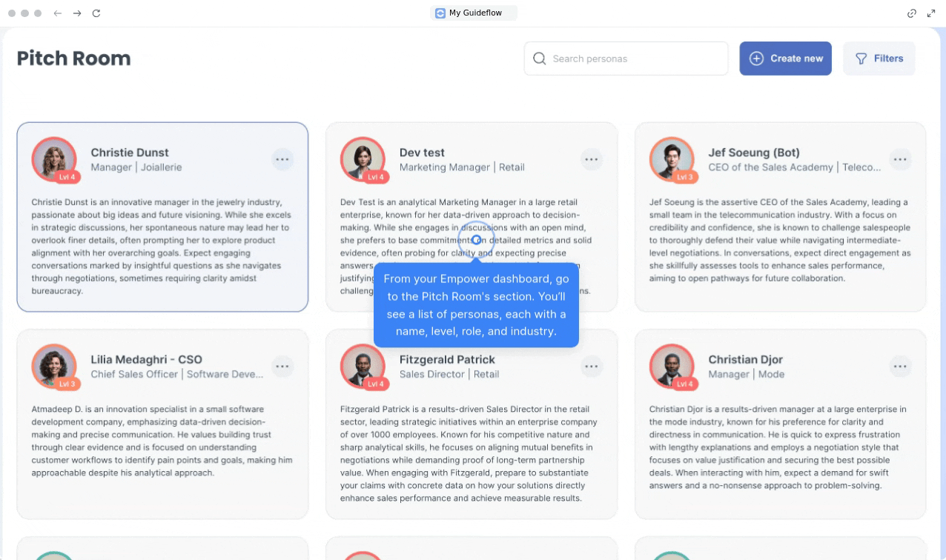Viewport: 946px width, 560px height.
Task: Open Fitzgerald Patrick options menu
Action: click(x=591, y=366)
